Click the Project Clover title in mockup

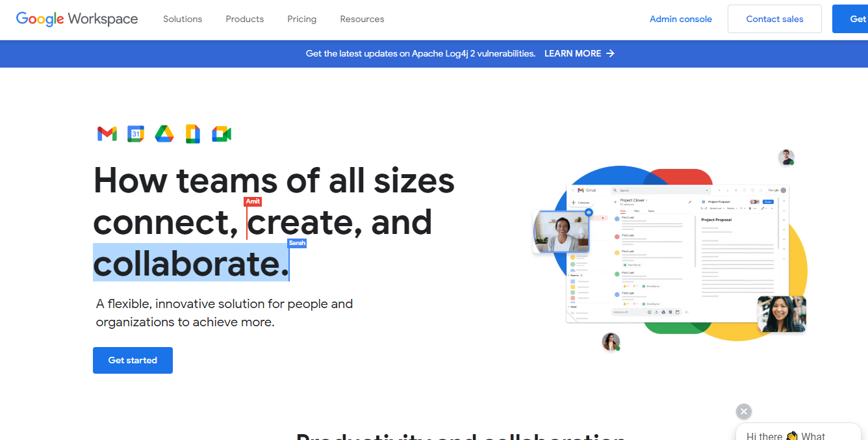tap(632, 200)
